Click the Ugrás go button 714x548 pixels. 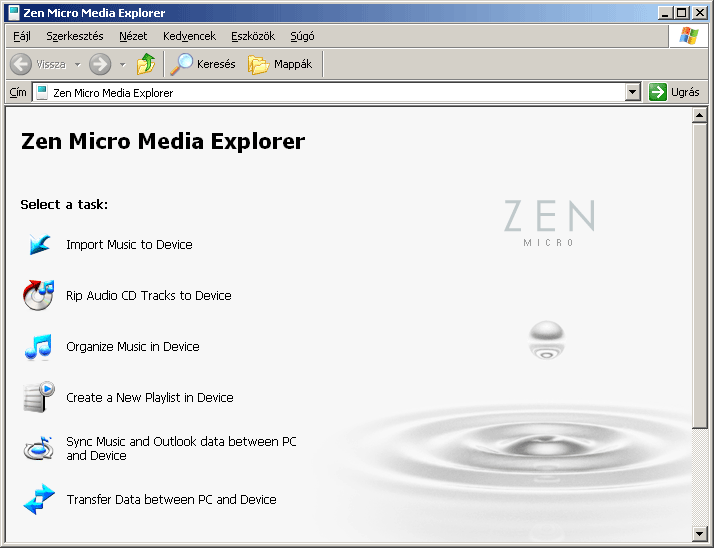click(674, 92)
